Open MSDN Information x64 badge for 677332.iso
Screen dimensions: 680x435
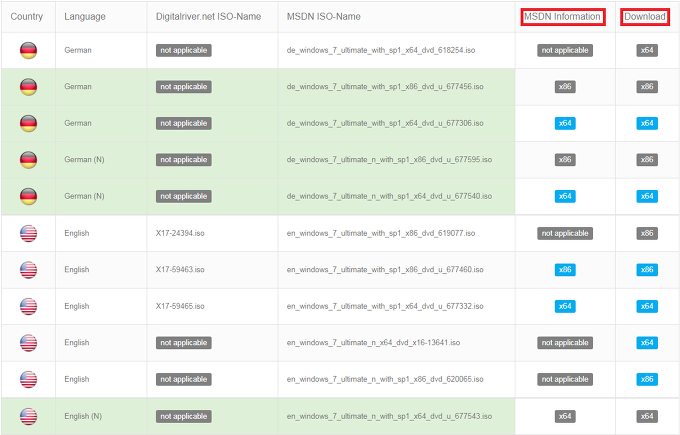565,306
